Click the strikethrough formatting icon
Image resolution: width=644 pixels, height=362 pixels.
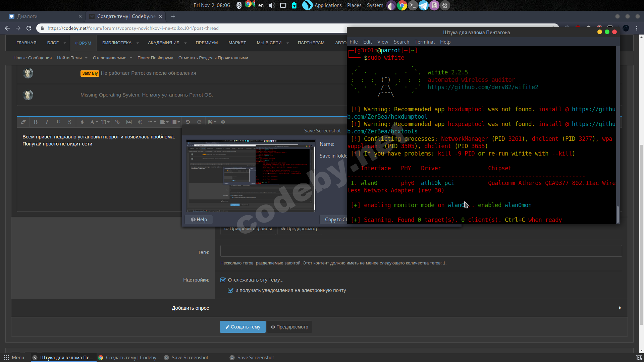(x=70, y=122)
